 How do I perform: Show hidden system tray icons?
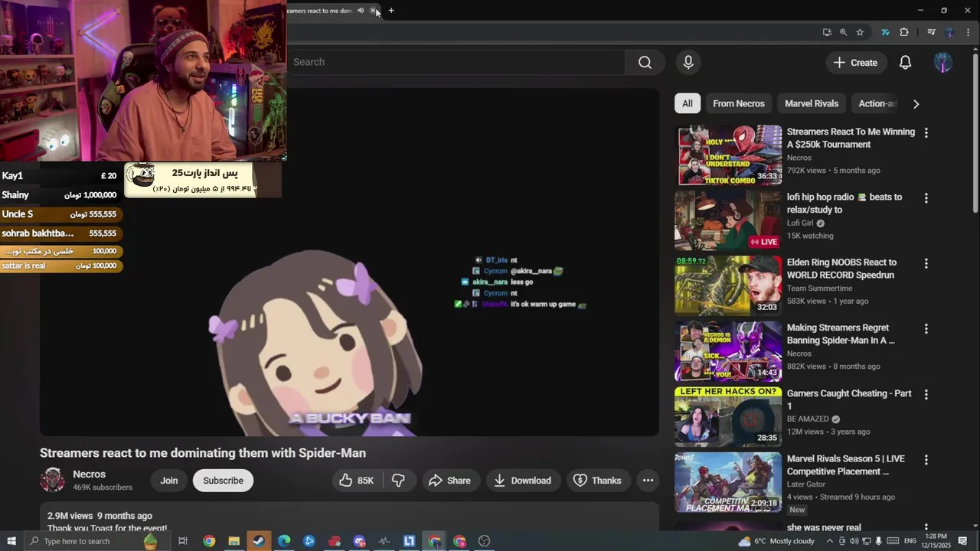(830, 541)
